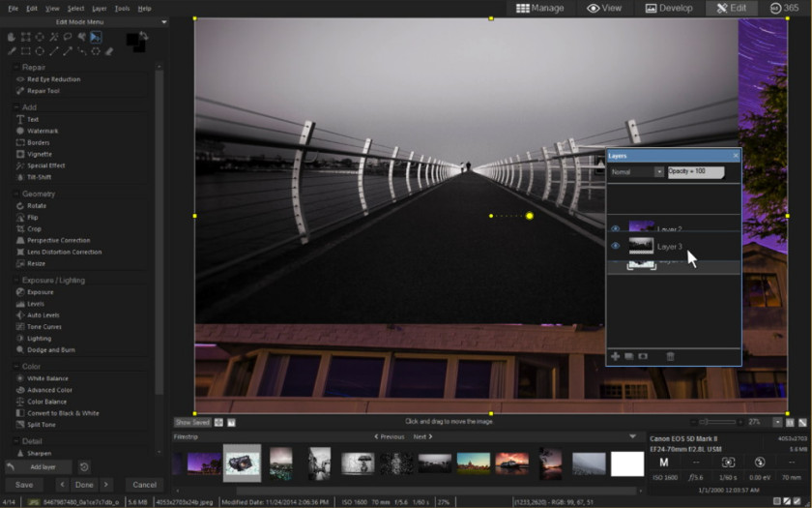Viewport: 812px width, 508px height.
Task: Select the Arrow drawing tool
Action: point(68,51)
